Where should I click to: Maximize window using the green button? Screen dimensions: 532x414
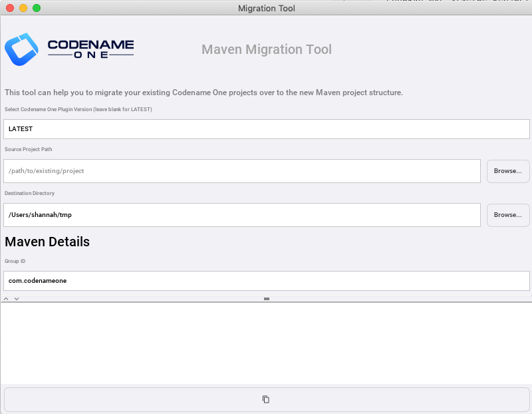click(x=36, y=8)
